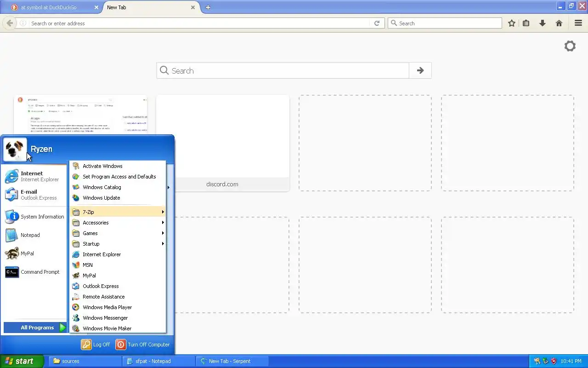Launch Notepad from Start menu
The image size is (588, 368).
(x=34, y=235)
